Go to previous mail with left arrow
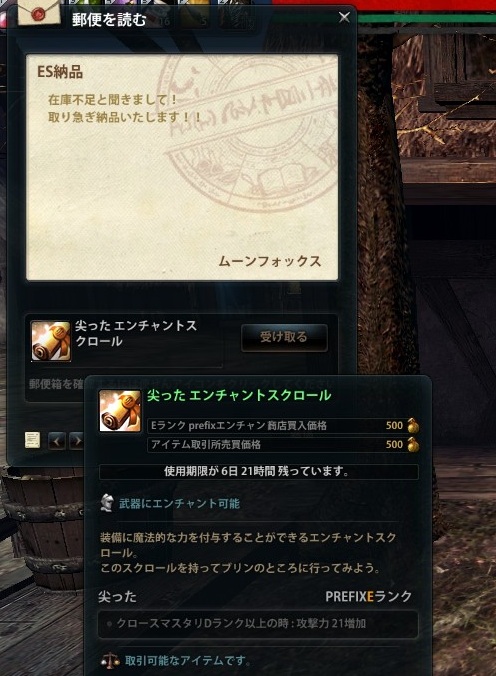The width and height of the screenshot is (496, 676). tap(57, 441)
